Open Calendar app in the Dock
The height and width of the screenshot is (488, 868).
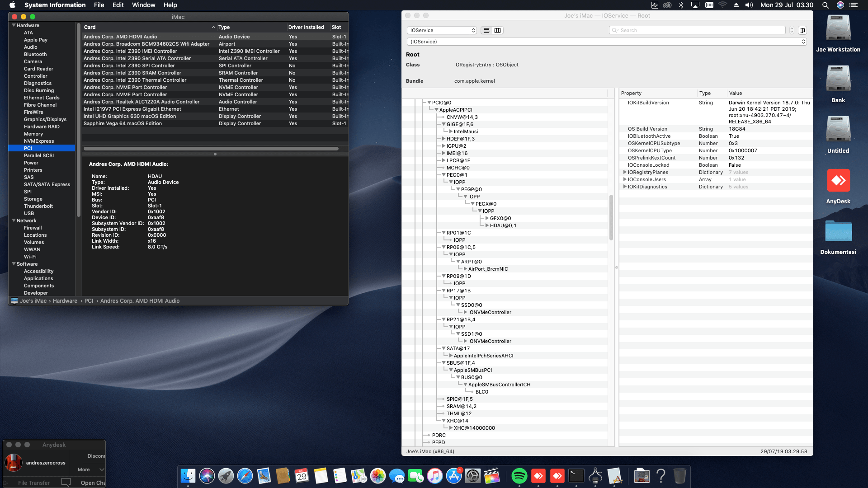(302, 476)
